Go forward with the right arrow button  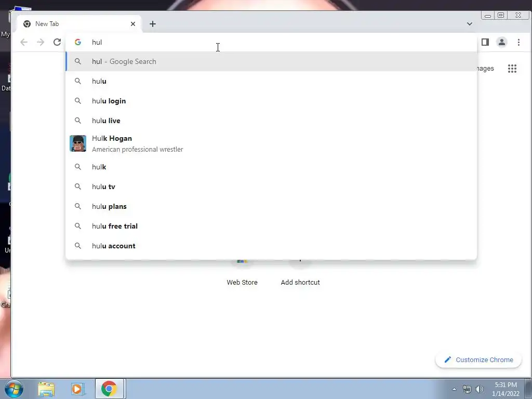(41, 42)
